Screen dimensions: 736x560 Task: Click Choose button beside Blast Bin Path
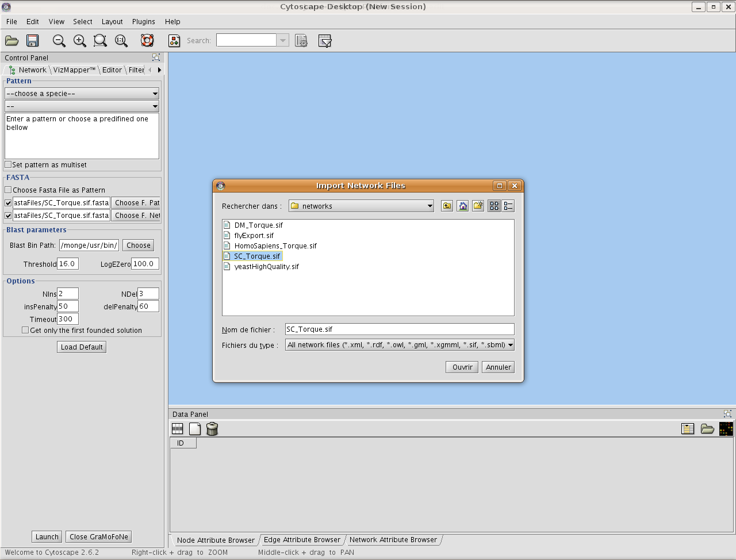(138, 245)
